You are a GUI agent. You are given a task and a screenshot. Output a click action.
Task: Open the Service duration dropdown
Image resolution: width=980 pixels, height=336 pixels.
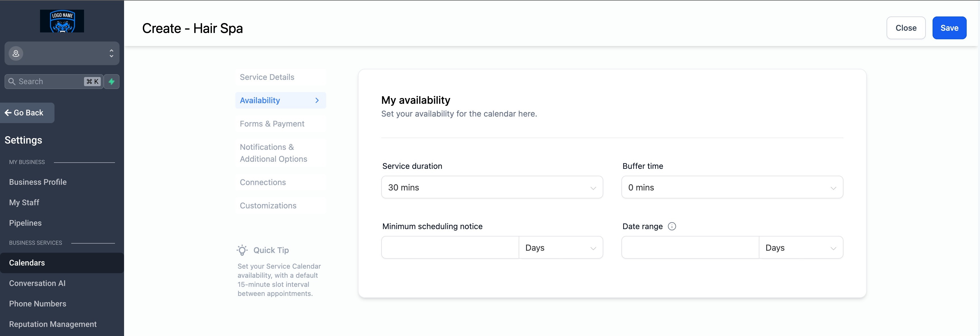click(491, 187)
